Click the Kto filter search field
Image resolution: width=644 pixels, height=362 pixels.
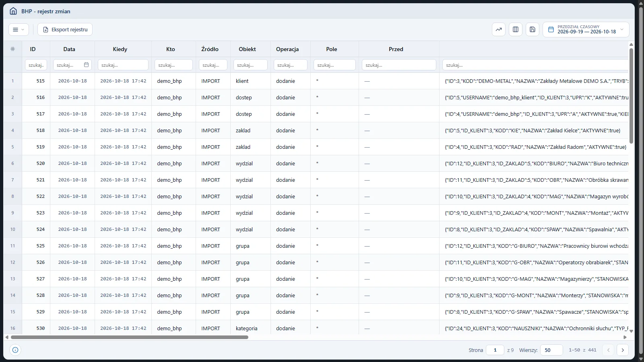173,65
